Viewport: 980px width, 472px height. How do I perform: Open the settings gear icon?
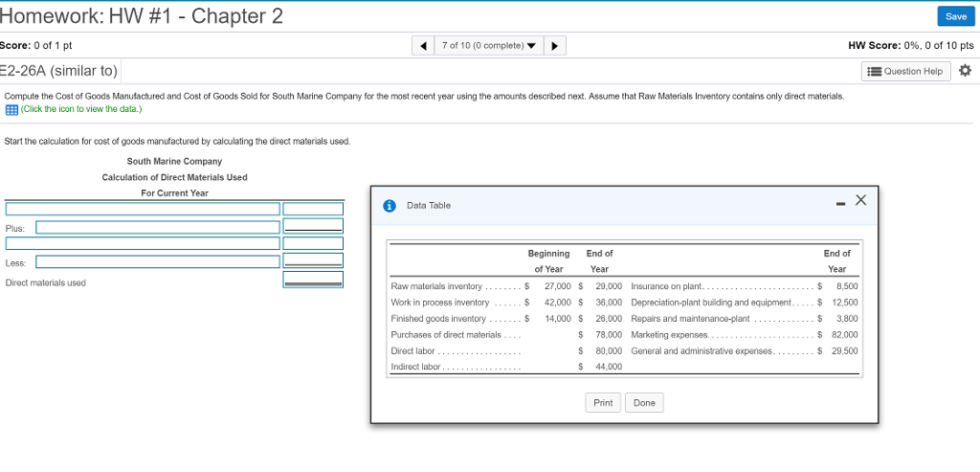[x=965, y=71]
